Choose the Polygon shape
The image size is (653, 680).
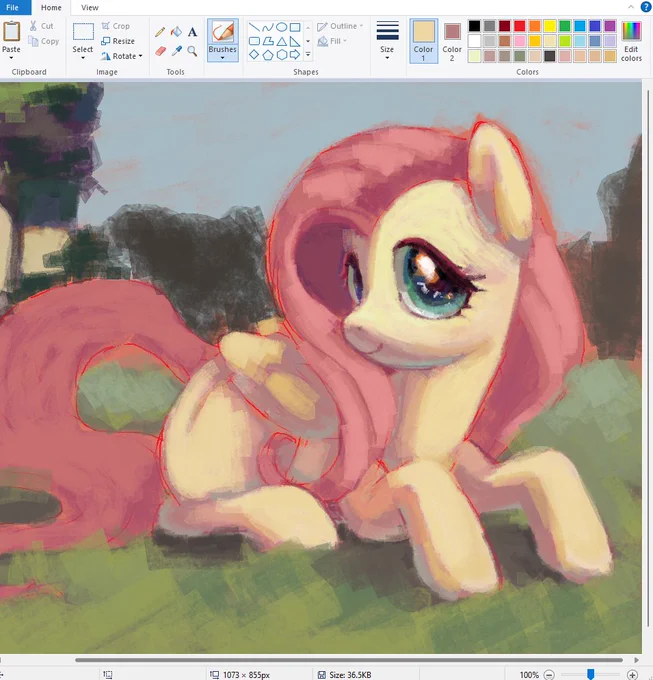[268, 41]
